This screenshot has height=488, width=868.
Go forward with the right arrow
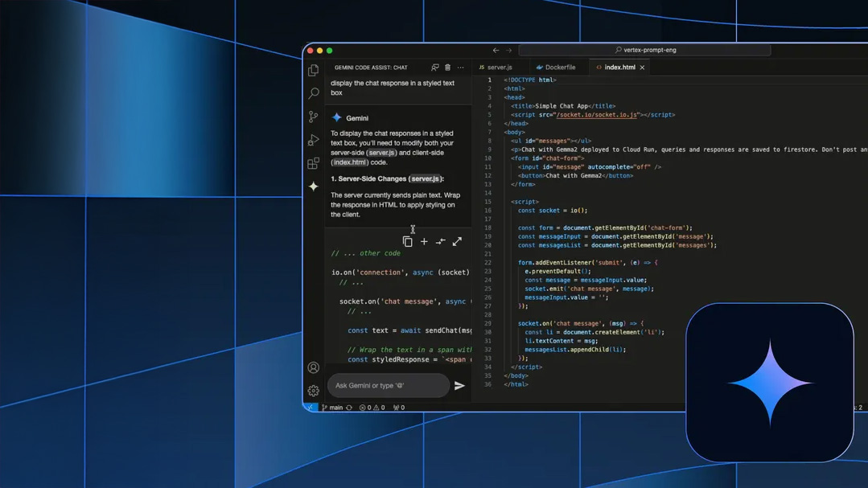(x=508, y=51)
